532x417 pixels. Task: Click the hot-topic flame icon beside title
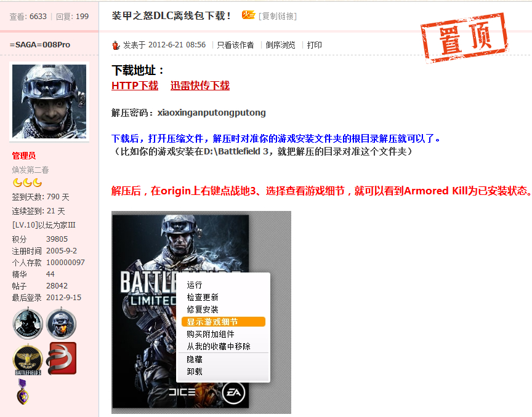(248, 15)
